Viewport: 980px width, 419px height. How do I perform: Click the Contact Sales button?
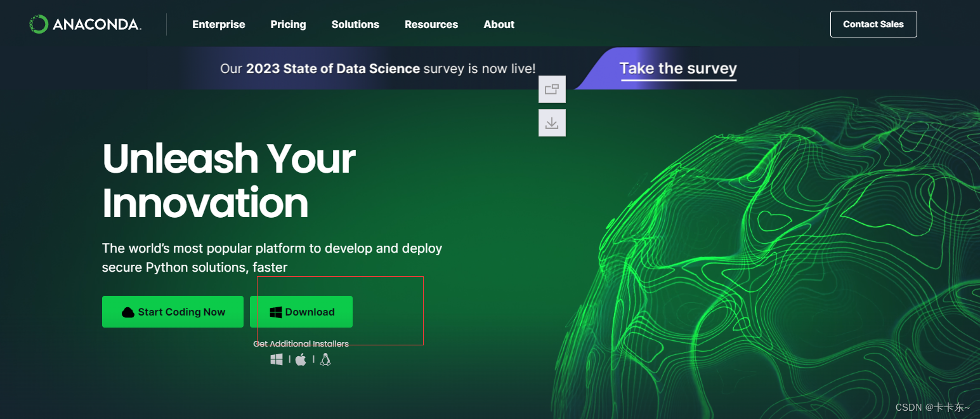(873, 24)
